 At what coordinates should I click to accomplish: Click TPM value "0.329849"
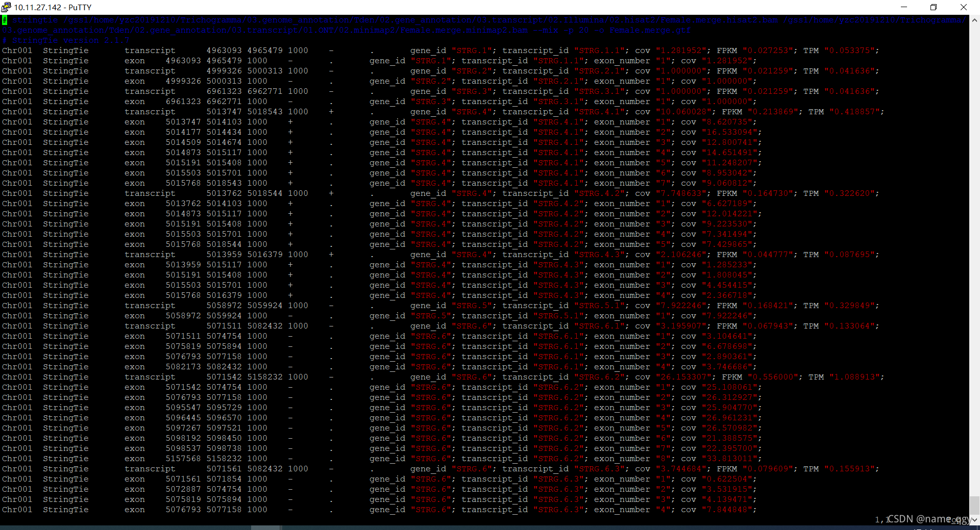click(849, 306)
